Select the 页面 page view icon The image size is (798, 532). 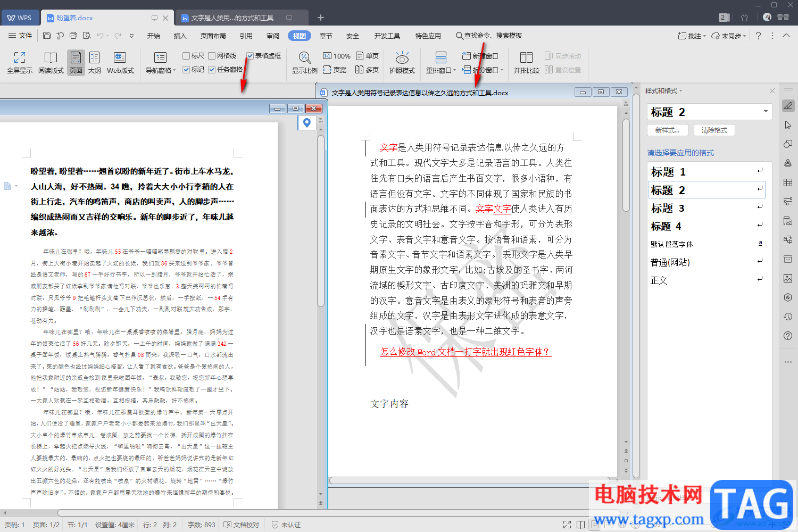point(76,62)
